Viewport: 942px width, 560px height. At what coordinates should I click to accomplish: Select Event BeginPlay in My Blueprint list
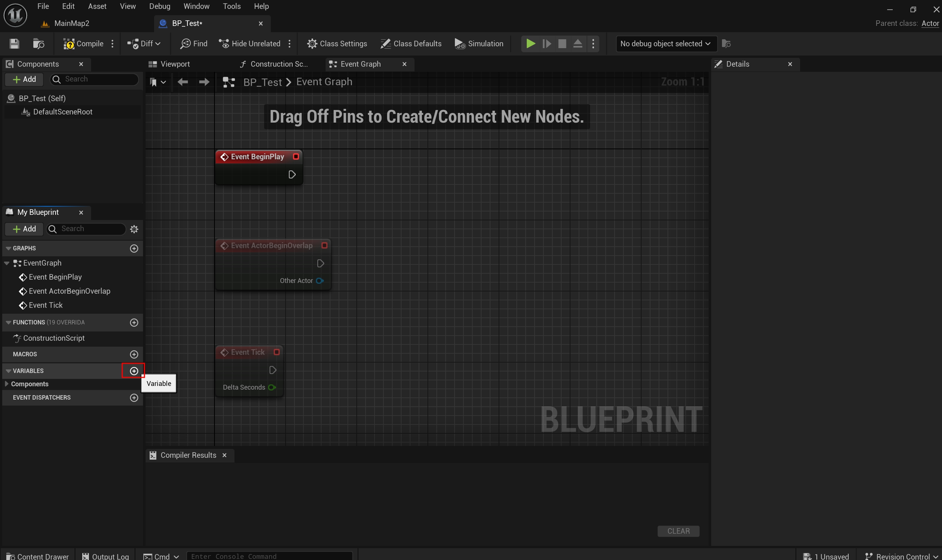point(55,277)
